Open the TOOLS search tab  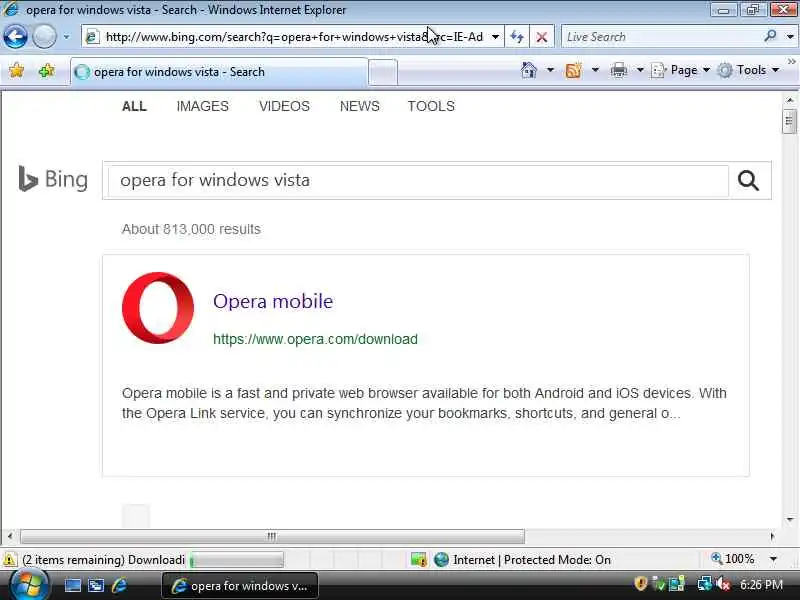point(431,106)
